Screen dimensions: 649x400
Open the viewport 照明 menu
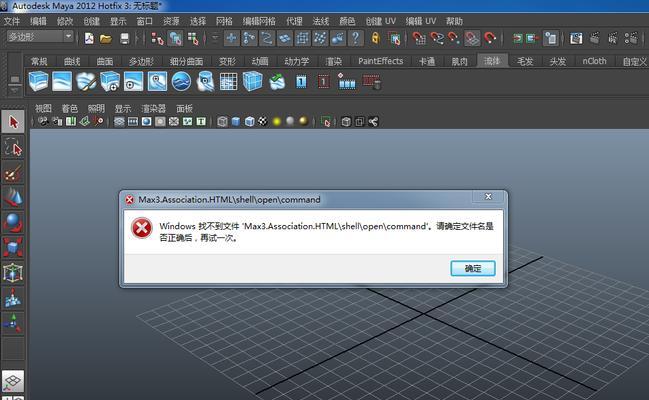[x=96, y=108]
